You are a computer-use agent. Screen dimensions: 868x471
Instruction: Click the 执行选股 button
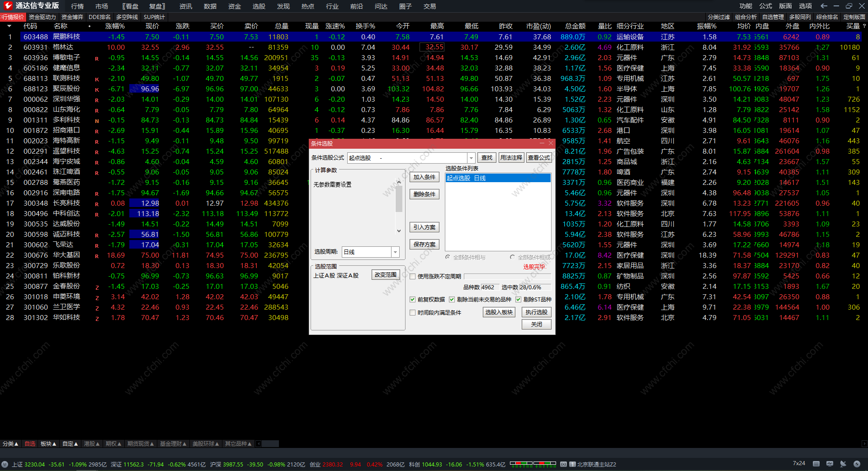point(536,312)
